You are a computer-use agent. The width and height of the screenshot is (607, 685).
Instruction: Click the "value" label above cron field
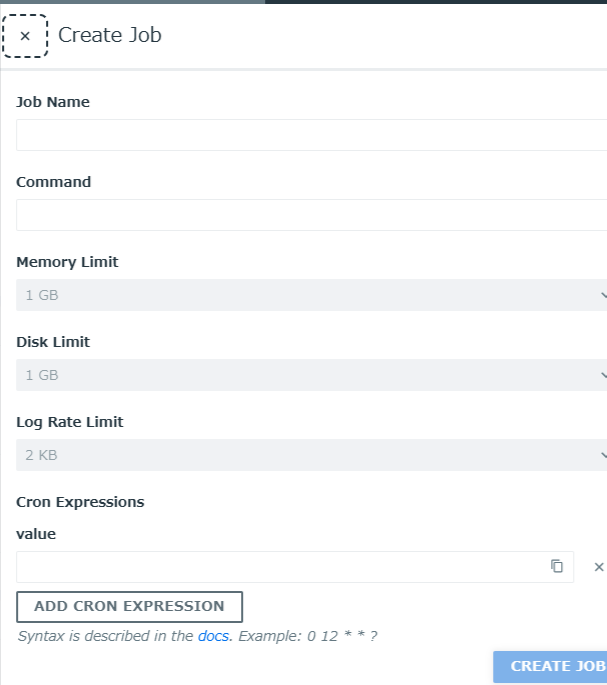pos(36,534)
